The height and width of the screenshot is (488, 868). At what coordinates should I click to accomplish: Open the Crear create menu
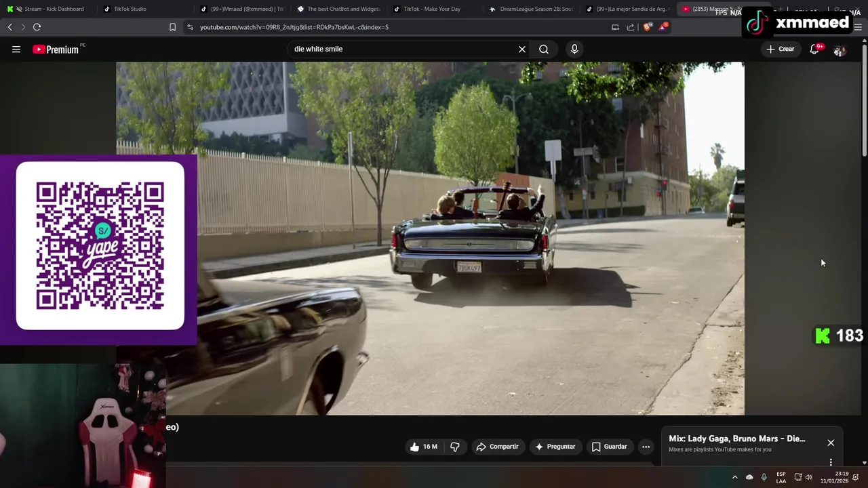point(781,49)
